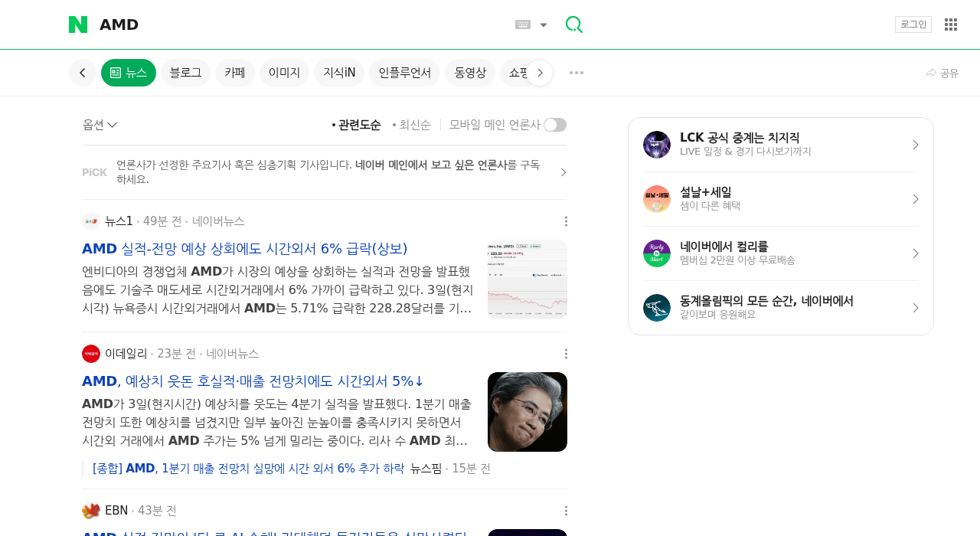Viewport: 980px width, 536px height.
Task: Click the search magnifier icon
Action: [x=573, y=24]
